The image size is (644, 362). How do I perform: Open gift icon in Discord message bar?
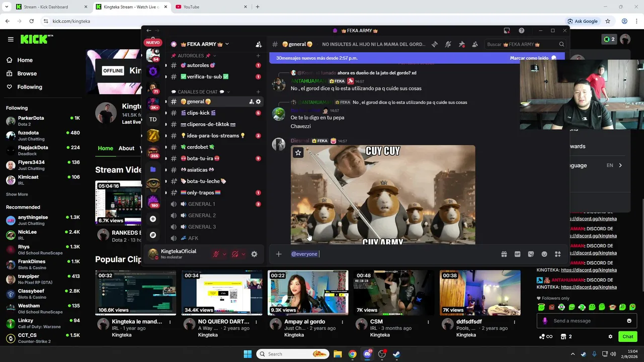(504, 254)
